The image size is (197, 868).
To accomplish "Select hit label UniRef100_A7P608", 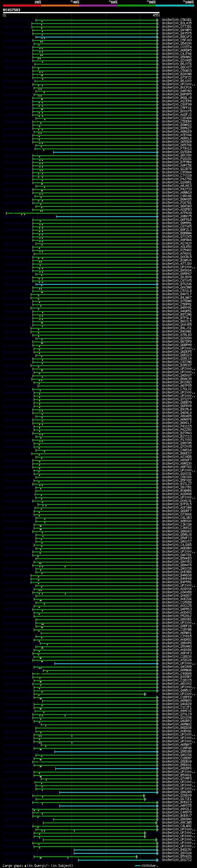I will (x=176, y=213).
